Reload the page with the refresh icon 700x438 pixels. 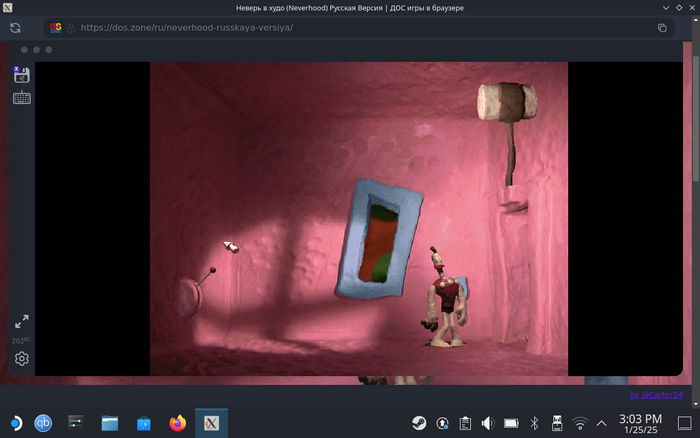pyautogui.click(x=16, y=28)
